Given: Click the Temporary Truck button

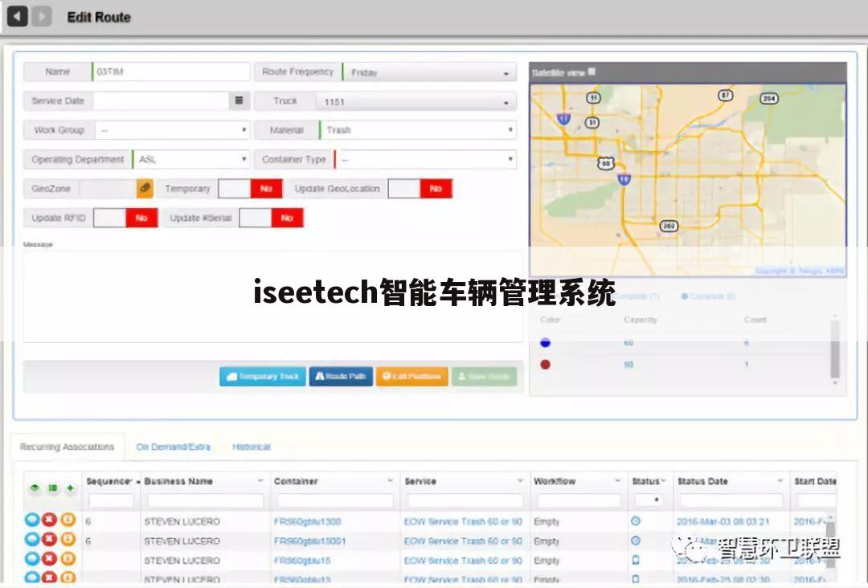Looking at the screenshot, I should (x=263, y=376).
